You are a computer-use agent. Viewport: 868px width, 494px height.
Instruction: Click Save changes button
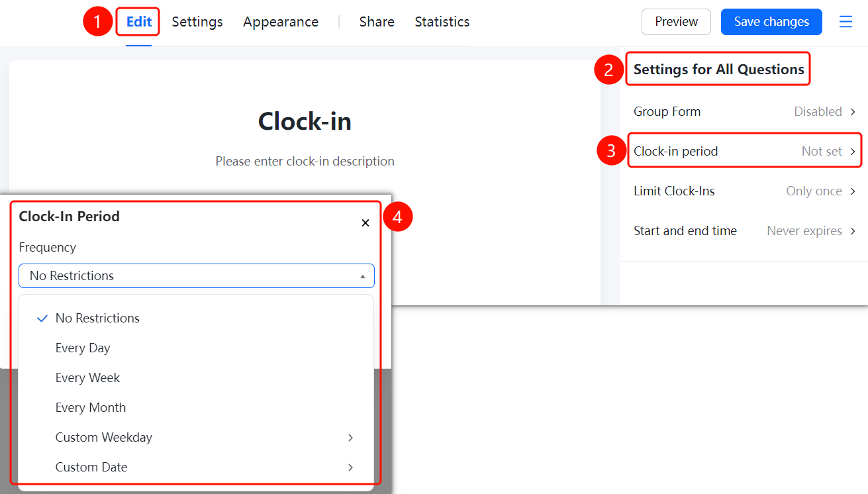[x=771, y=22]
